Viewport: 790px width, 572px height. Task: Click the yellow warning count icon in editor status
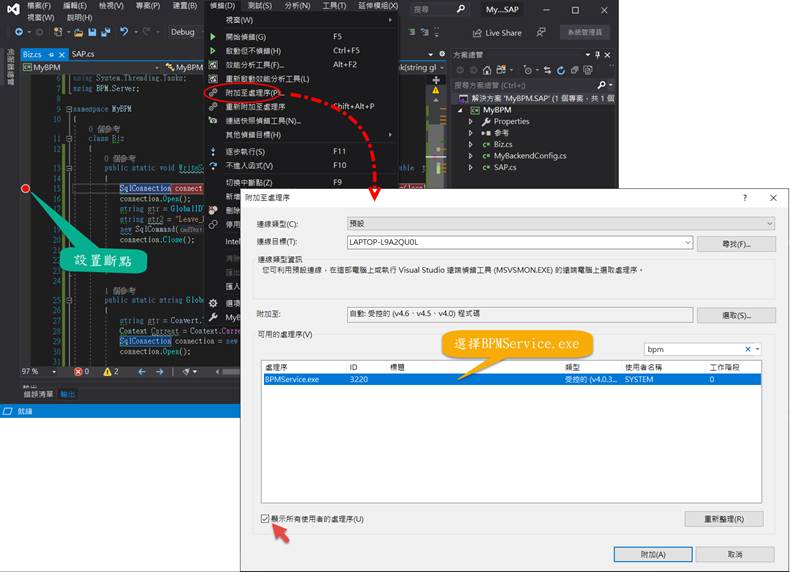tap(107, 372)
